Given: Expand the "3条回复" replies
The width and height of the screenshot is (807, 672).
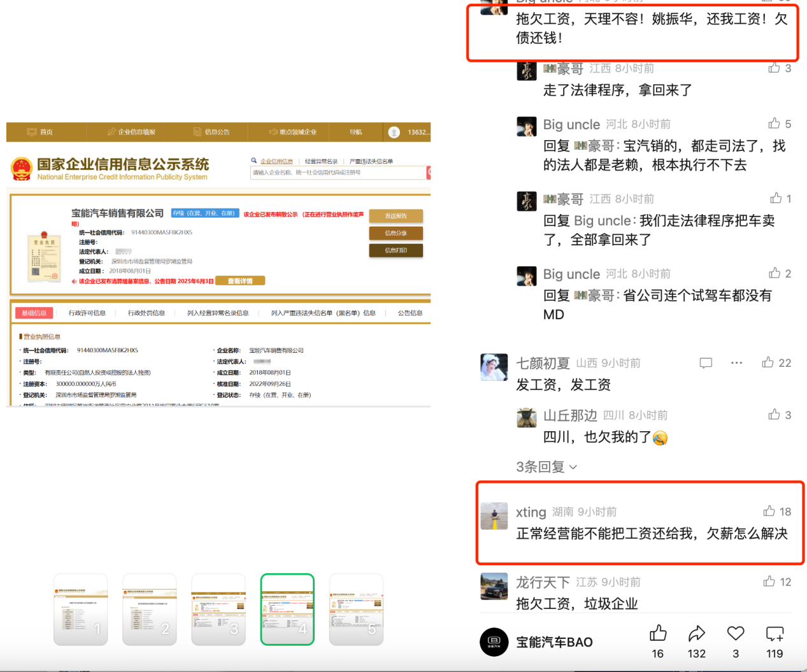Looking at the screenshot, I should click(546, 467).
